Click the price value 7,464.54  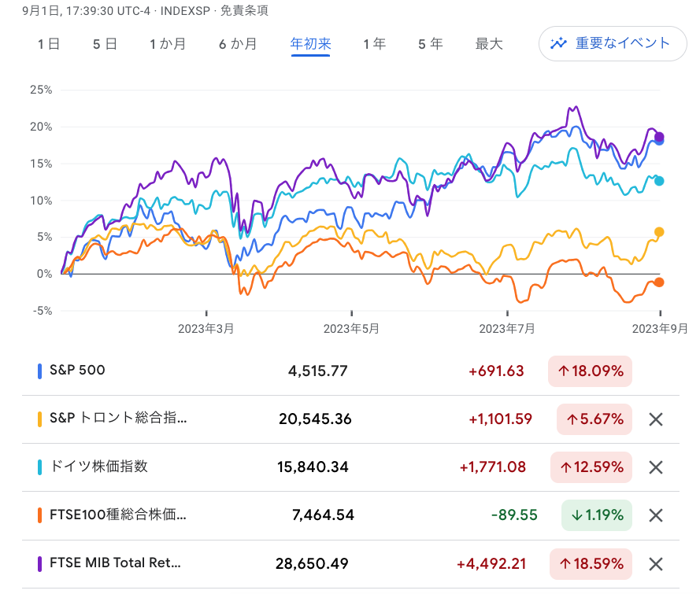[323, 515]
